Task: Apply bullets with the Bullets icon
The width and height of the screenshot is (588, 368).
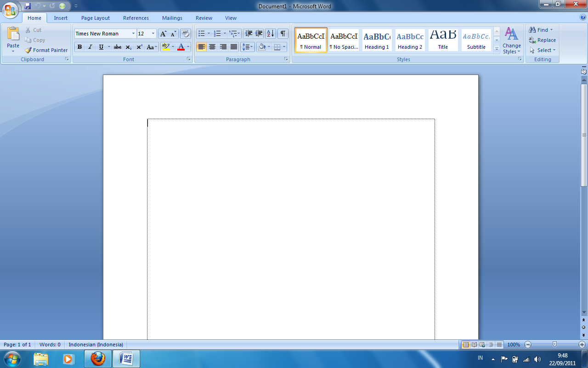Action: [201, 34]
